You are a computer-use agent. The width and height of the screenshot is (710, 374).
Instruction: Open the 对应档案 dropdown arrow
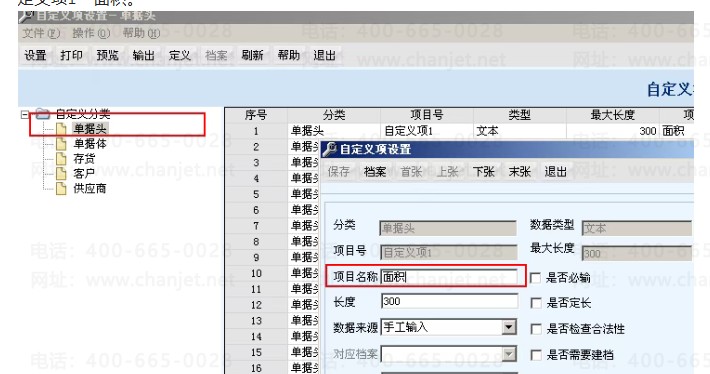pyautogui.click(x=509, y=354)
